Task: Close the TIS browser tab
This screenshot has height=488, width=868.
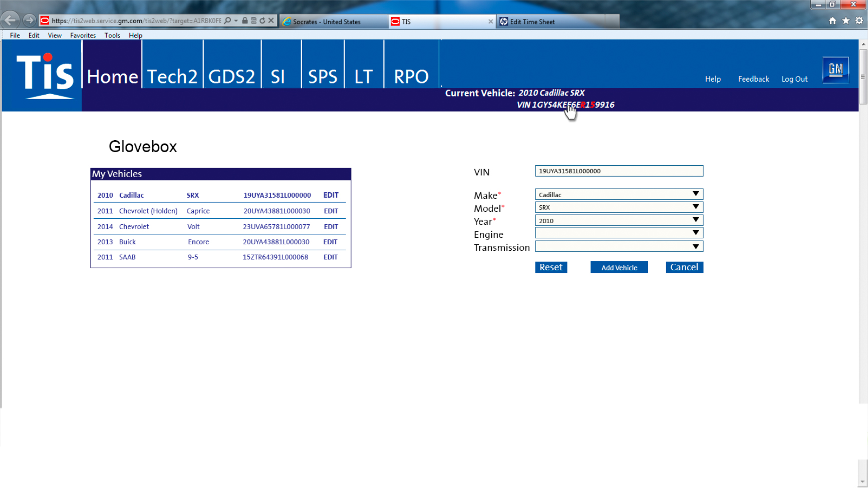Action: (490, 22)
